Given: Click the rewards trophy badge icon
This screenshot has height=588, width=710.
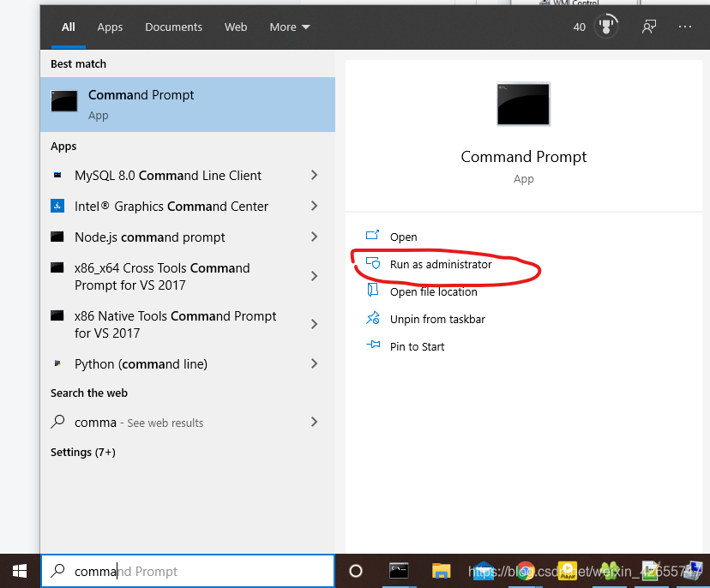Looking at the screenshot, I should click(606, 27).
